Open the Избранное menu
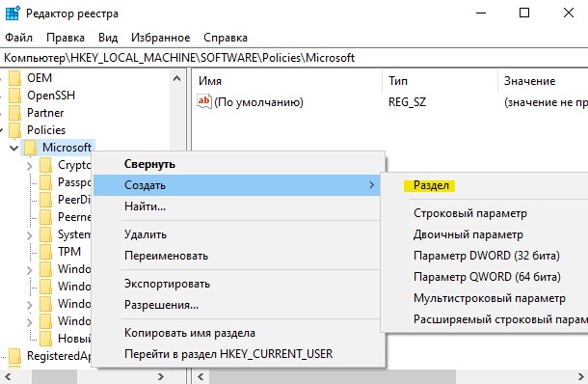 [161, 38]
